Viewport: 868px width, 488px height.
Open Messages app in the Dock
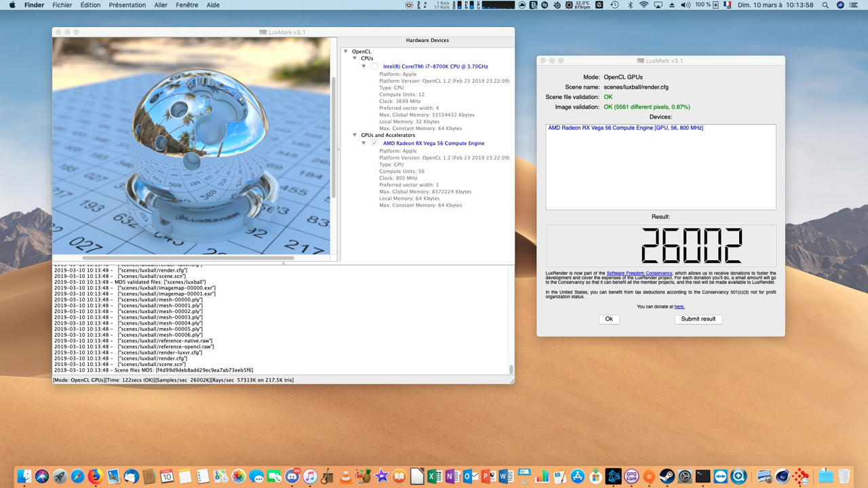click(256, 476)
